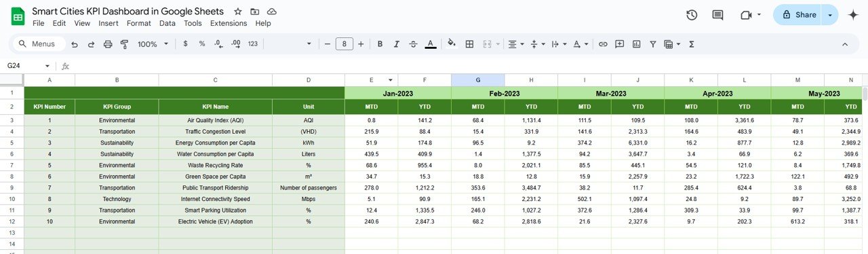
Task: Click the Move to folder icon
Action: pyautogui.click(x=255, y=12)
